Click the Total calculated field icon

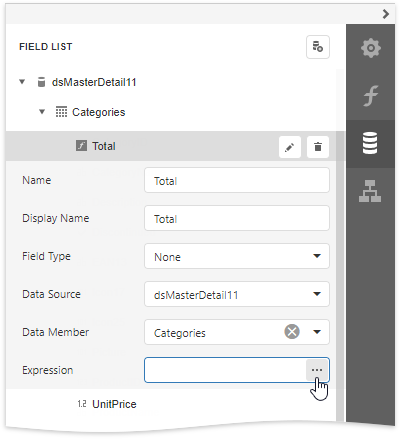click(x=81, y=146)
